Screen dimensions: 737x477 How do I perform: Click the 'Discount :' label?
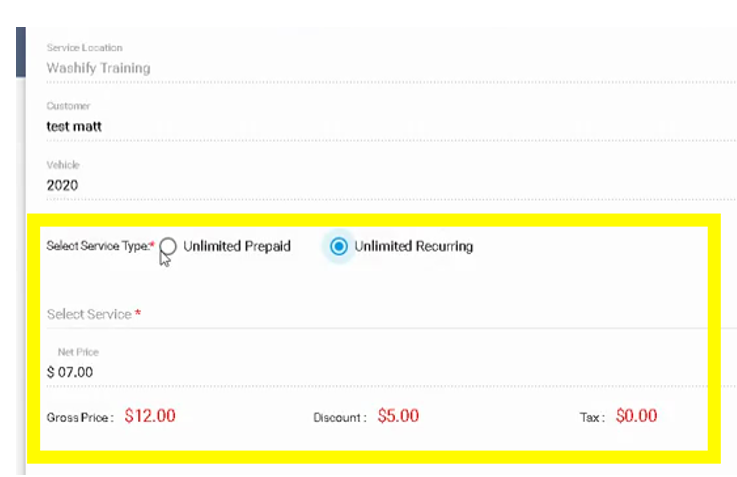(340, 417)
